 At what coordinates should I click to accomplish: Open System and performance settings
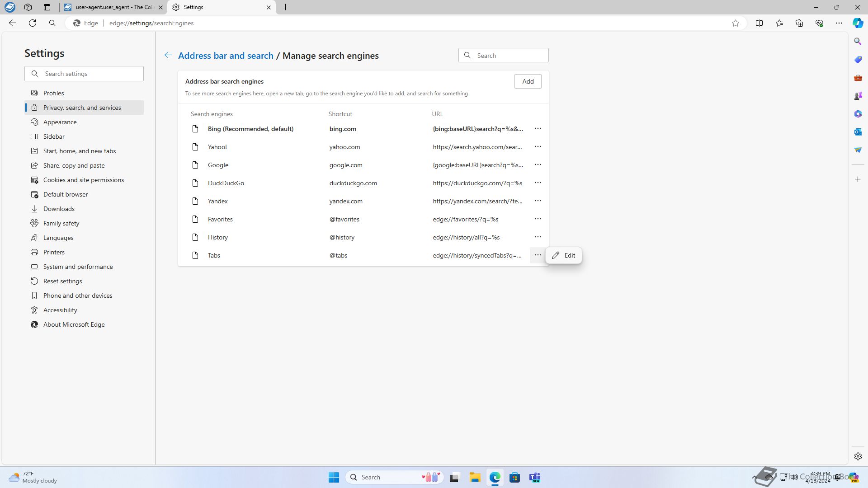click(x=84, y=267)
